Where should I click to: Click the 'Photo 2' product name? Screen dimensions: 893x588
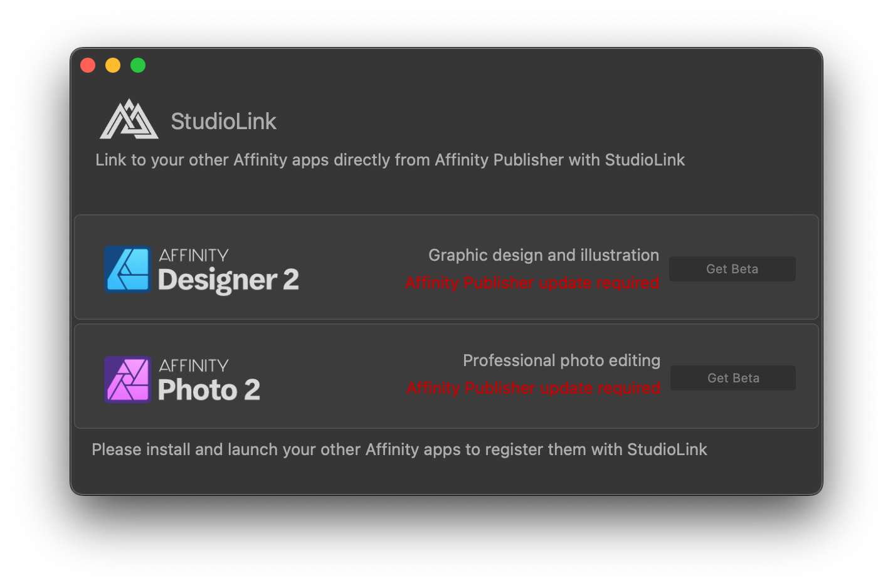[x=209, y=389]
